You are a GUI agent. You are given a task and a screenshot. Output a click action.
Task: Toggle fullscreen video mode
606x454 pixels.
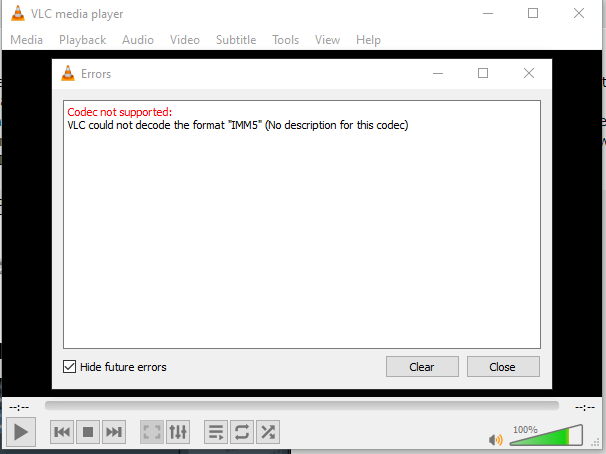pyautogui.click(x=152, y=432)
